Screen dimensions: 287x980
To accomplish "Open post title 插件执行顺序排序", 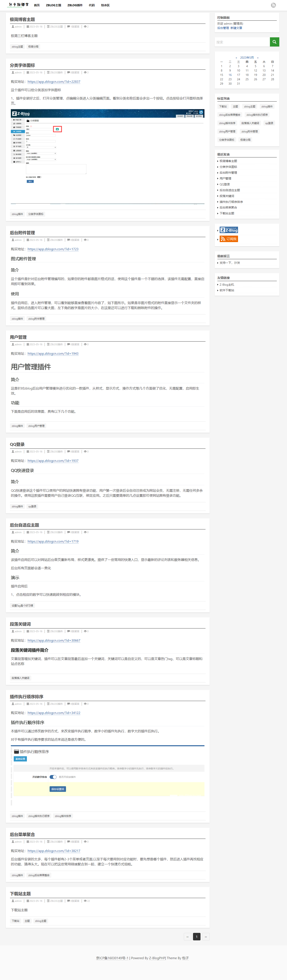I will pyautogui.click(x=27, y=697).
